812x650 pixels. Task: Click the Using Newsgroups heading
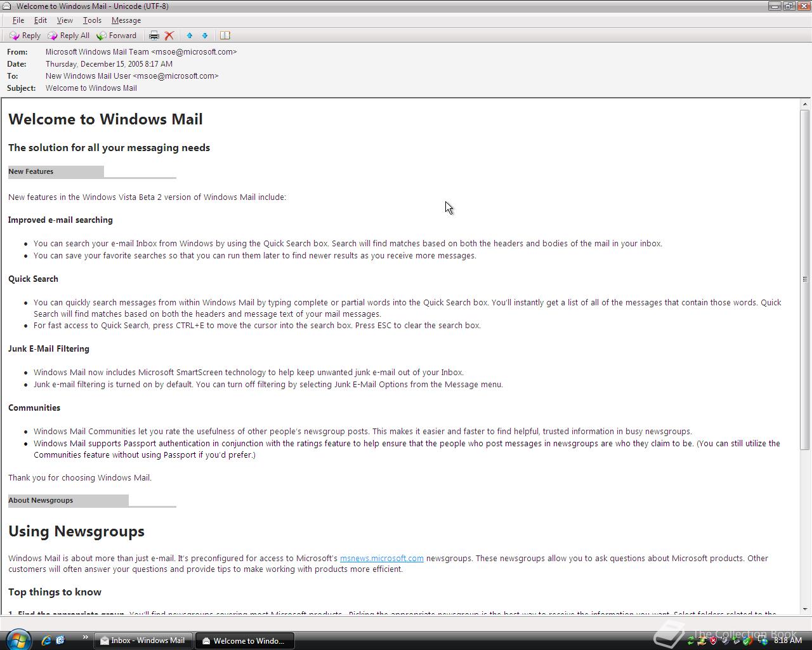point(76,531)
